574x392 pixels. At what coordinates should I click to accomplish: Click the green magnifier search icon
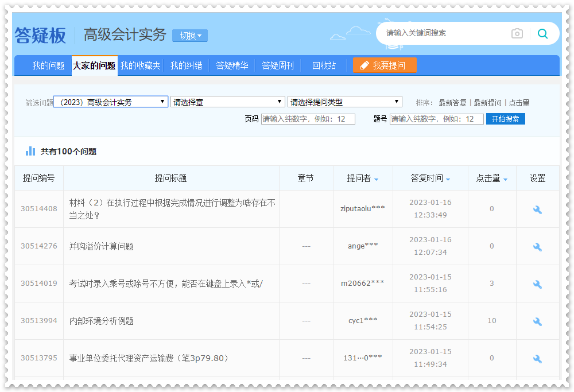point(542,33)
